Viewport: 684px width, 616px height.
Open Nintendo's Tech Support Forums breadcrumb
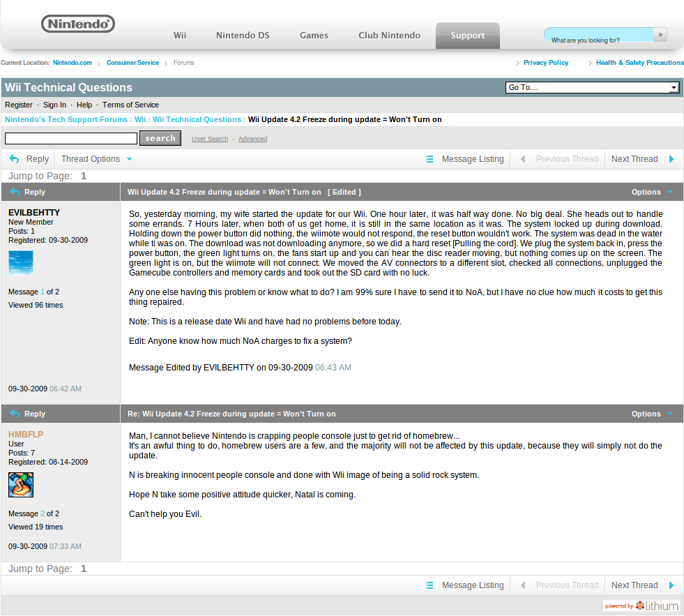coord(66,119)
